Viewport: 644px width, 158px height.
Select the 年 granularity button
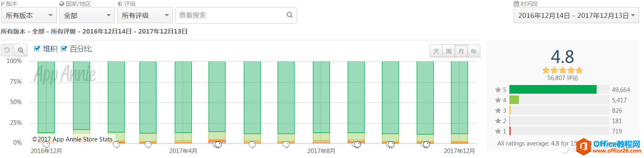coord(474,51)
